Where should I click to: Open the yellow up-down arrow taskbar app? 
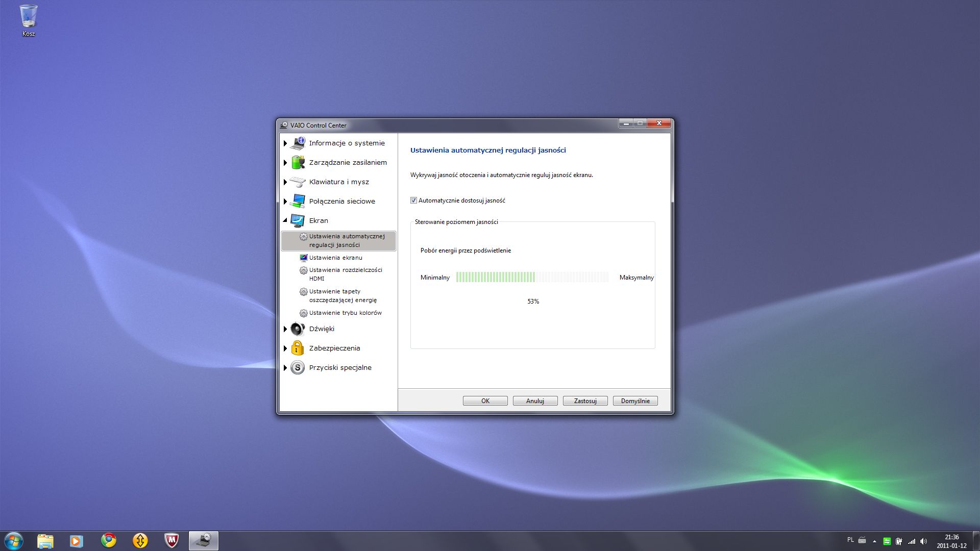(140, 541)
